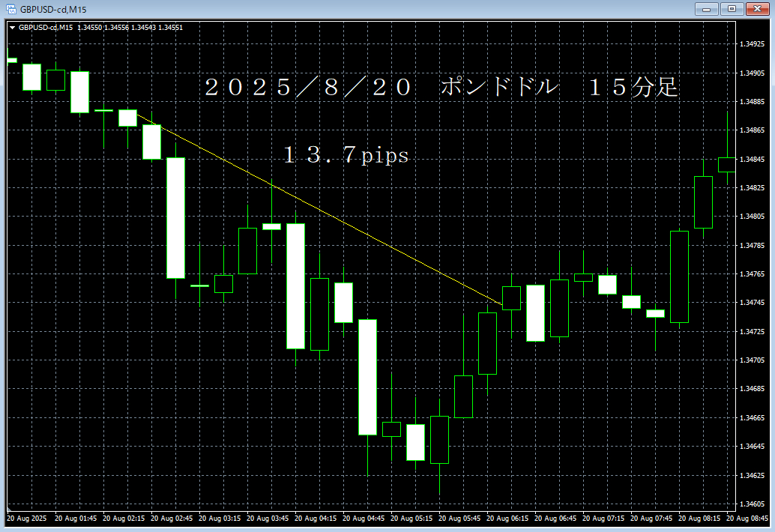Click the GBPUSD-cd,M15 title bar text
Image resolution: width=775 pixels, height=532 pixels.
53,10
